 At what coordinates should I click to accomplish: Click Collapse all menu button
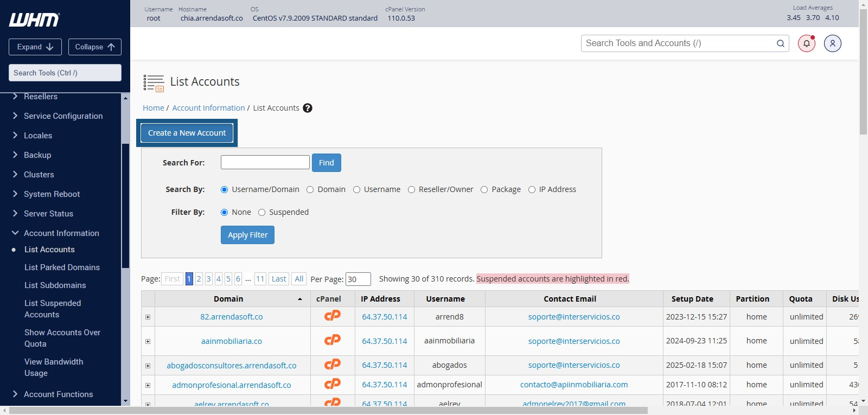click(x=95, y=47)
